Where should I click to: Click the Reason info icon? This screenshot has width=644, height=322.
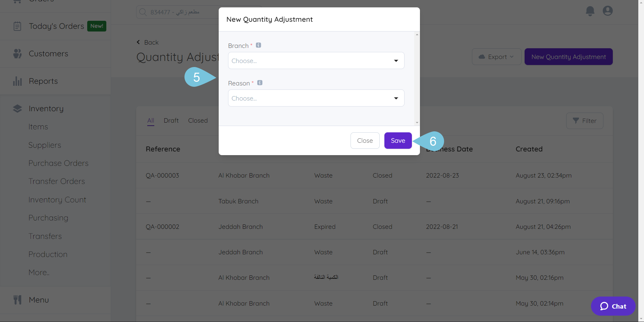tap(260, 83)
